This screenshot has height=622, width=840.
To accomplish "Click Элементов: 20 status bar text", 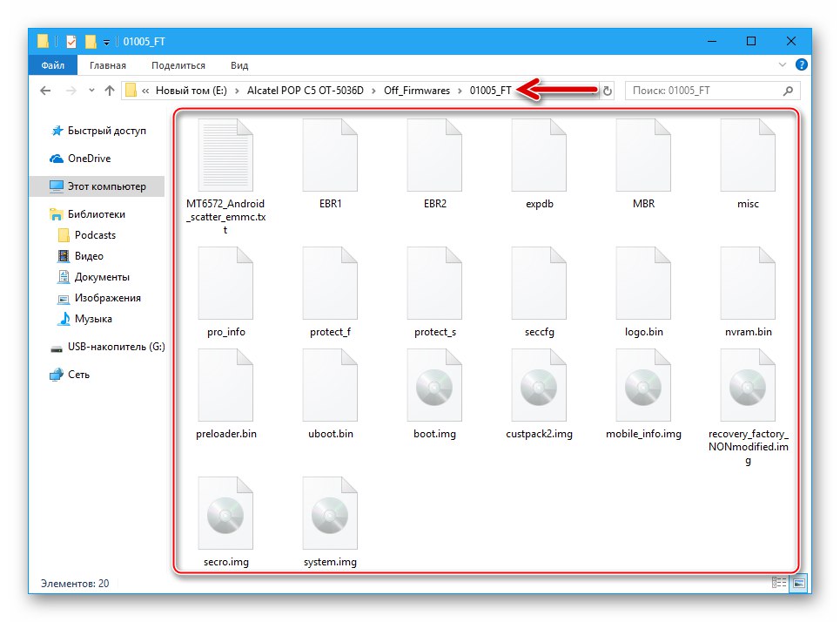I will point(75,584).
